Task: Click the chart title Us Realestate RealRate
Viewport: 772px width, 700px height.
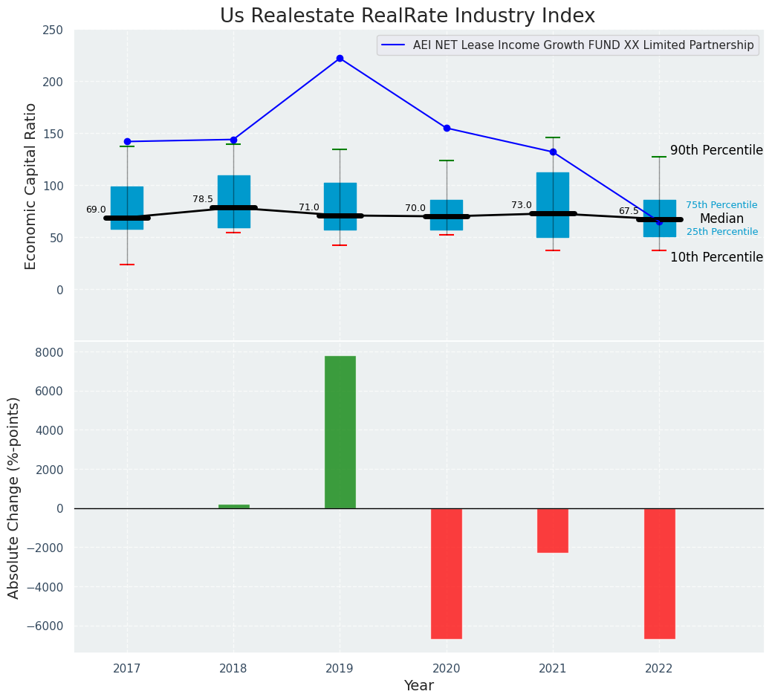Action: (407, 16)
